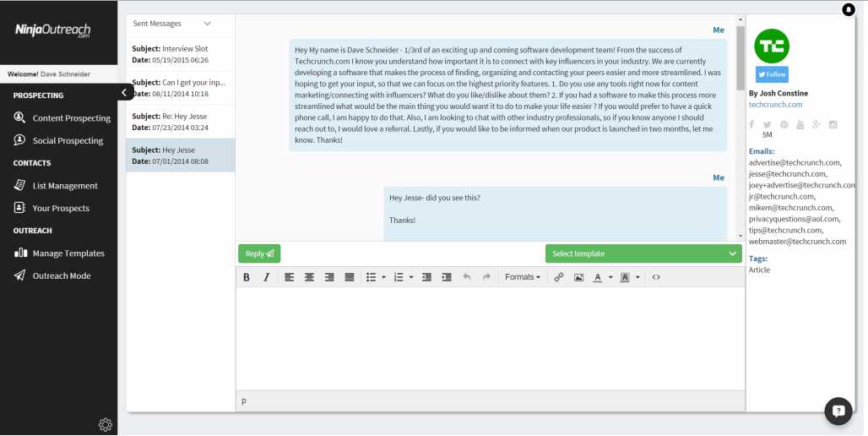The image size is (868, 436).
Task: Open the techcrunch.com link
Action: click(776, 104)
